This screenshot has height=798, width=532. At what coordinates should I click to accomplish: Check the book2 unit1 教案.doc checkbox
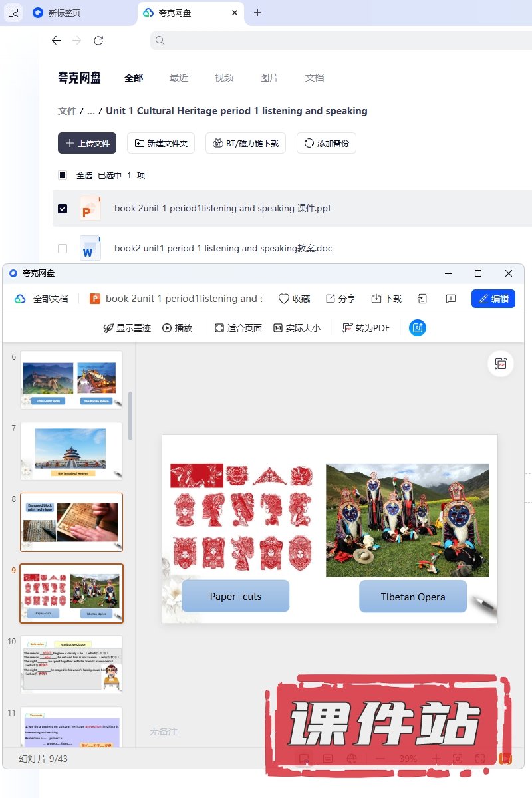(63, 248)
